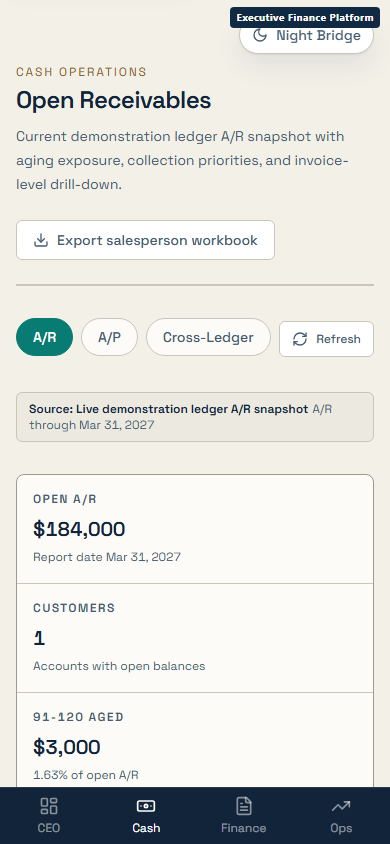Click 'Accounts with open balances' text

click(x=119, y=666)
